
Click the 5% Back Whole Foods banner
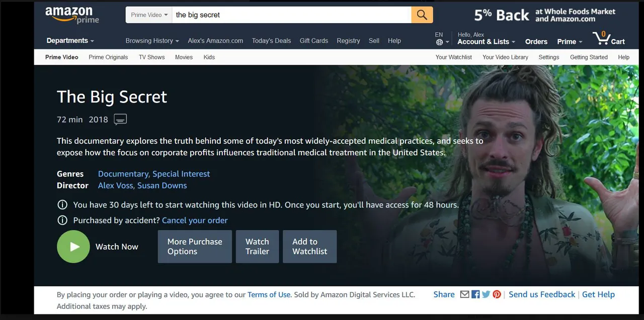(544, 15)
